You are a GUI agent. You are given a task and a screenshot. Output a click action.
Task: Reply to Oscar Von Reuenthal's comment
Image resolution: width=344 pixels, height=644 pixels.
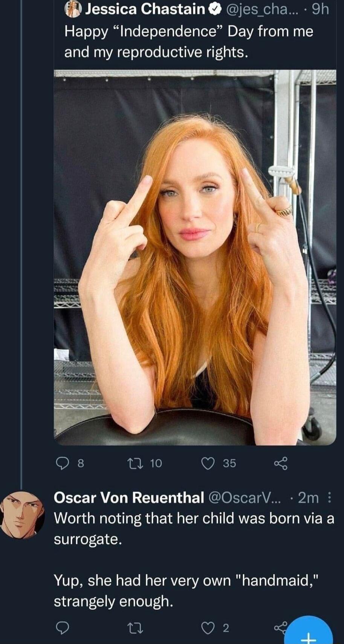pyautogui.click(x=62, y=627)
